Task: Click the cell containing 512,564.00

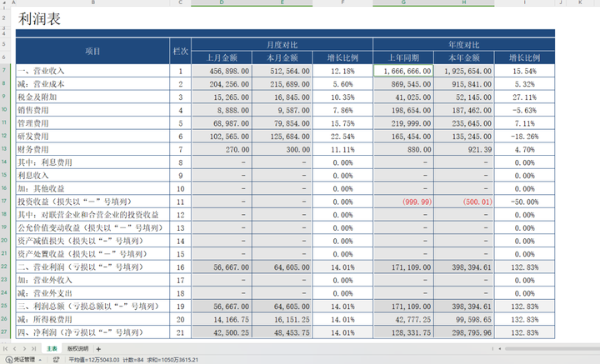Action: pyautogui.click(x=282, y=71)
